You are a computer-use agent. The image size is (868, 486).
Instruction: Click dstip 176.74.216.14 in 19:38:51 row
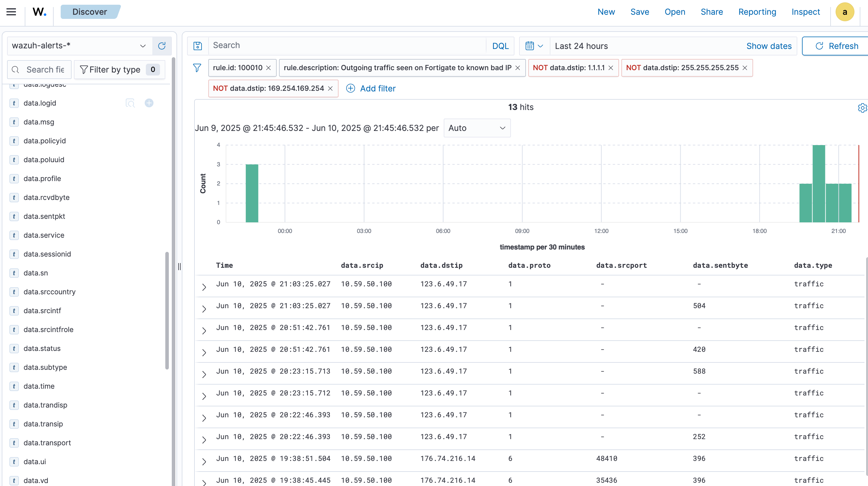(x=448, y=459)
